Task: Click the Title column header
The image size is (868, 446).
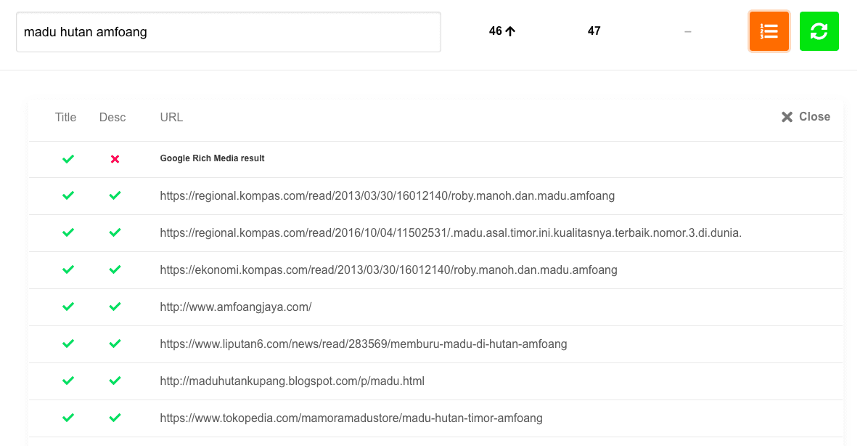Action: (65, 117)
